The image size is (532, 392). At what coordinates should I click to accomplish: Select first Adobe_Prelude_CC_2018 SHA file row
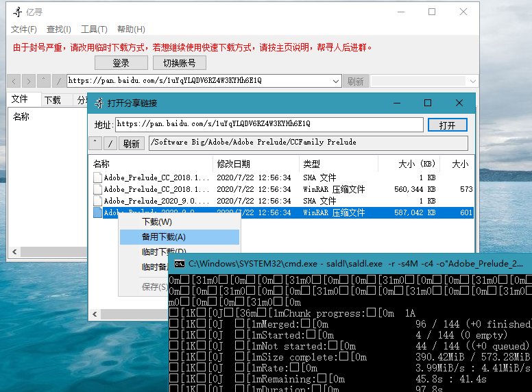282,177
